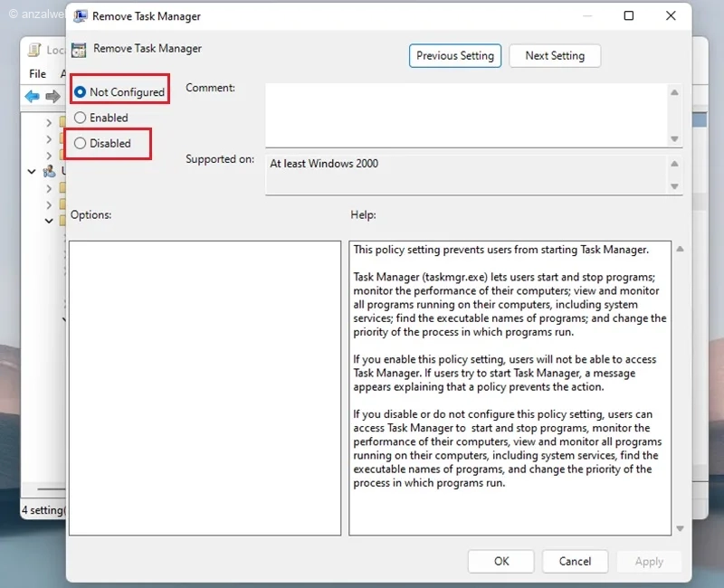Maximize the Remove Task Manager window
724x588 pixels.
pyautogui.click(x=629, y=16)
